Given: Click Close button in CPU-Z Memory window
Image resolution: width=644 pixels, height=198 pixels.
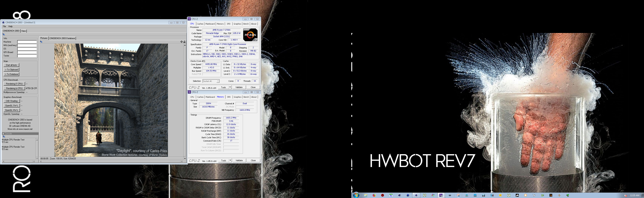Looking at the screenshot, I should (253, 160).
